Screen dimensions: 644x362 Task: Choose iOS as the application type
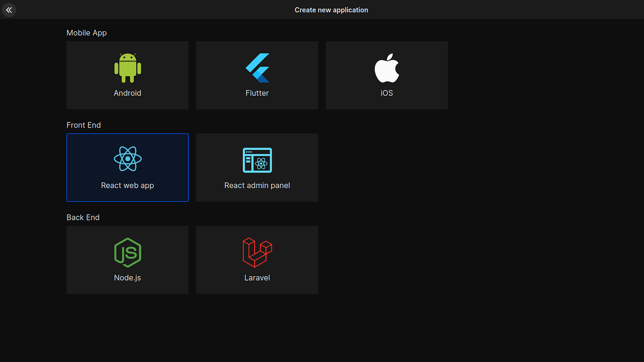click(386, 75)
